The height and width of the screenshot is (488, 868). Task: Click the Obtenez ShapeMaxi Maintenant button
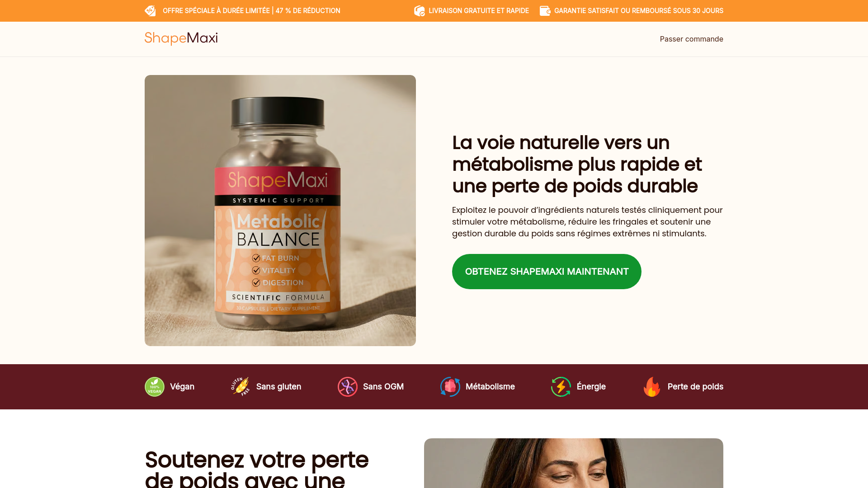[x=547, y=272]
